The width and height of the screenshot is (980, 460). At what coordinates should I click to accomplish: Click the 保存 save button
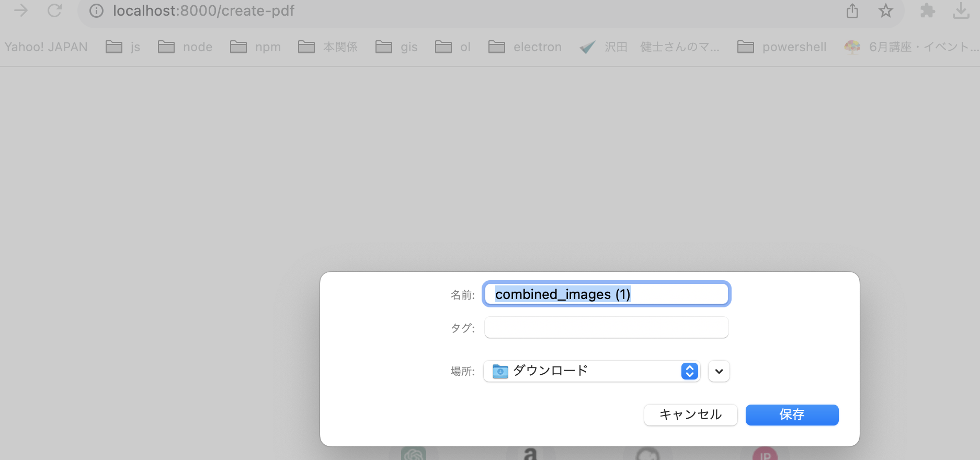(792, 415)
